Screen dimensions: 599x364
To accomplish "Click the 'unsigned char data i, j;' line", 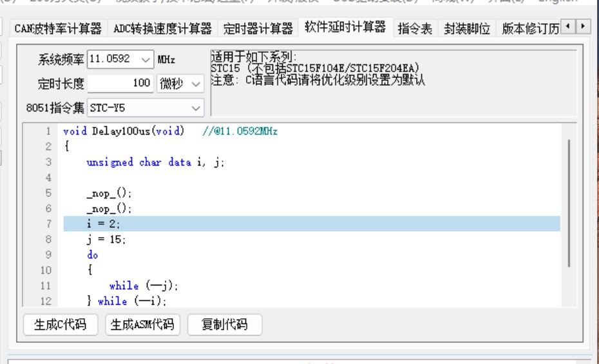I will (155, 162).
